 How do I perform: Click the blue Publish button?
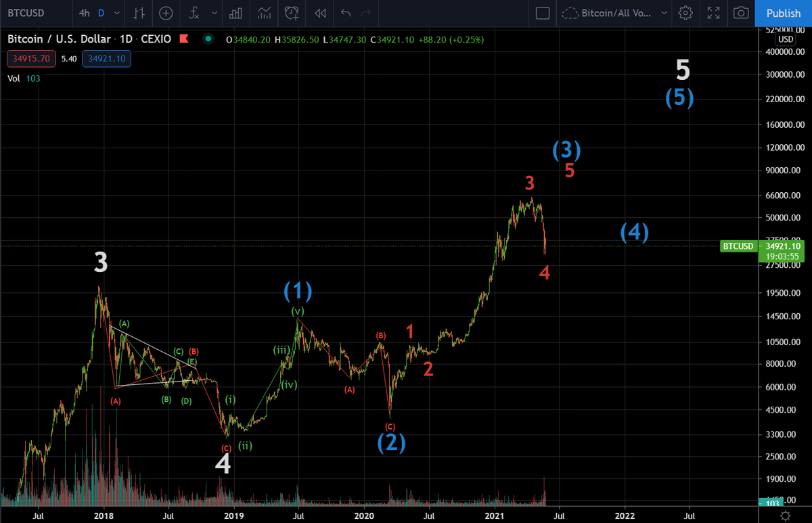tap(784, 13)
